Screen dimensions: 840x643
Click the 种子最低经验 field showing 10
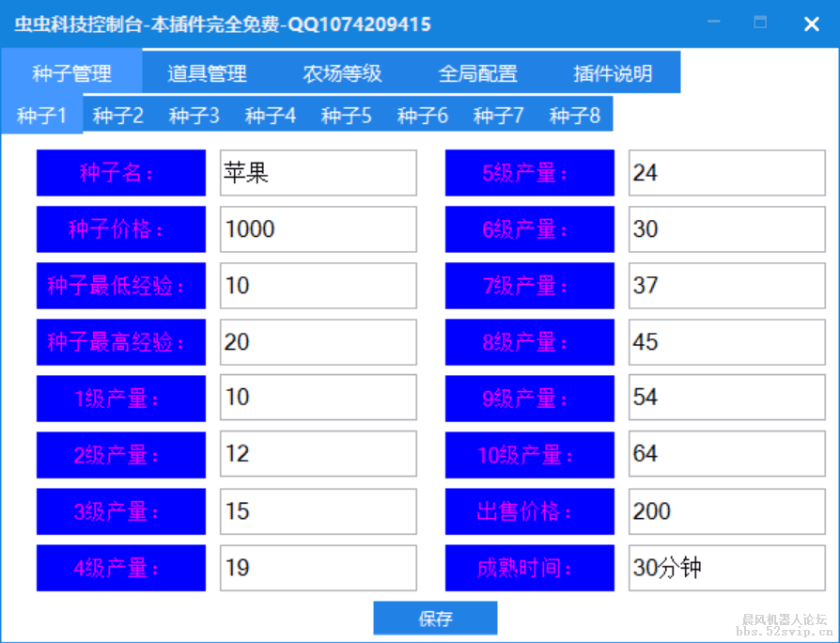coord(318,286)
